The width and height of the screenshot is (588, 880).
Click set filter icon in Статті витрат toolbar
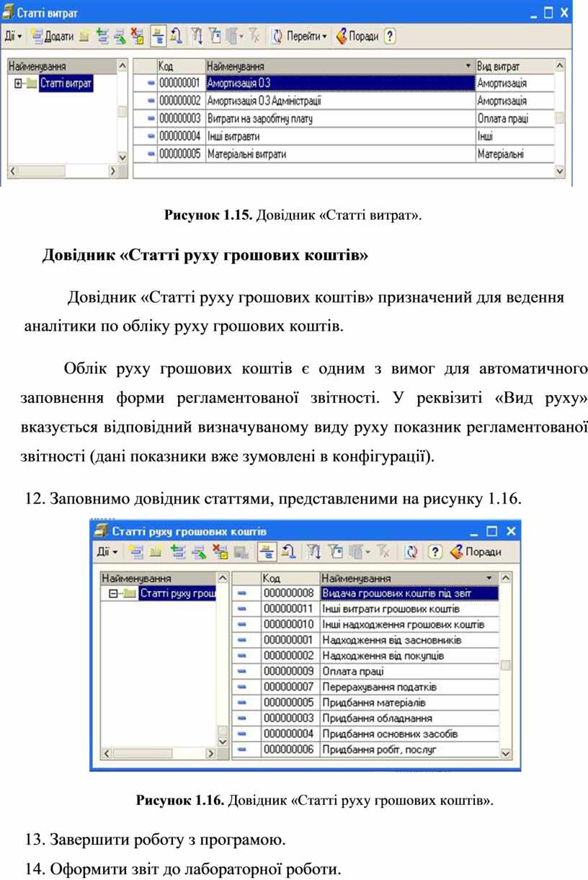(x=197, y=36)
